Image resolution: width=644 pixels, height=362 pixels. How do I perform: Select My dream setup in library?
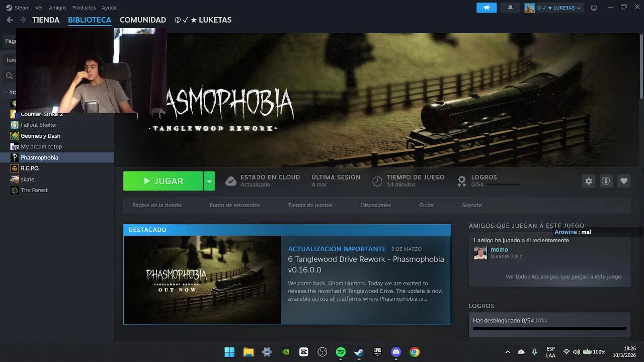tap(41, 147)
